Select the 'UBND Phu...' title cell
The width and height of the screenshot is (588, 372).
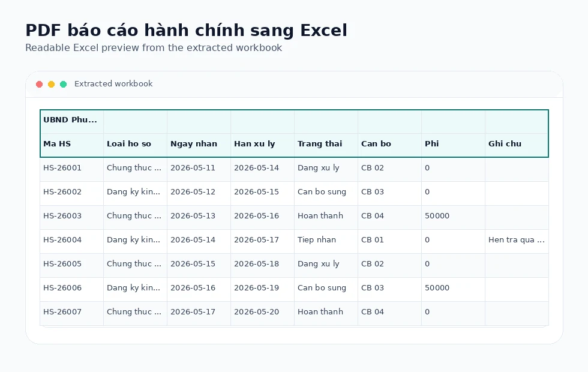tap(71, 121)
